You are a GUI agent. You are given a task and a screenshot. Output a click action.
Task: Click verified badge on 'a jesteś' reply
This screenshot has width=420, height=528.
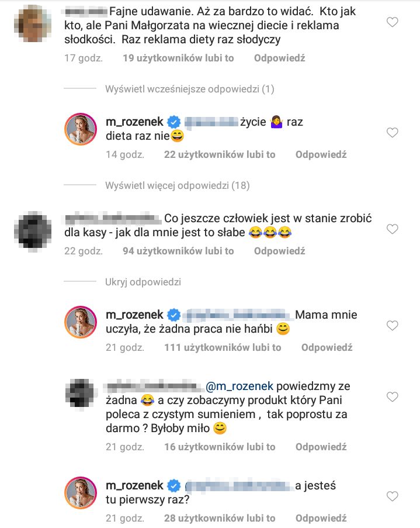pos(173,486)
